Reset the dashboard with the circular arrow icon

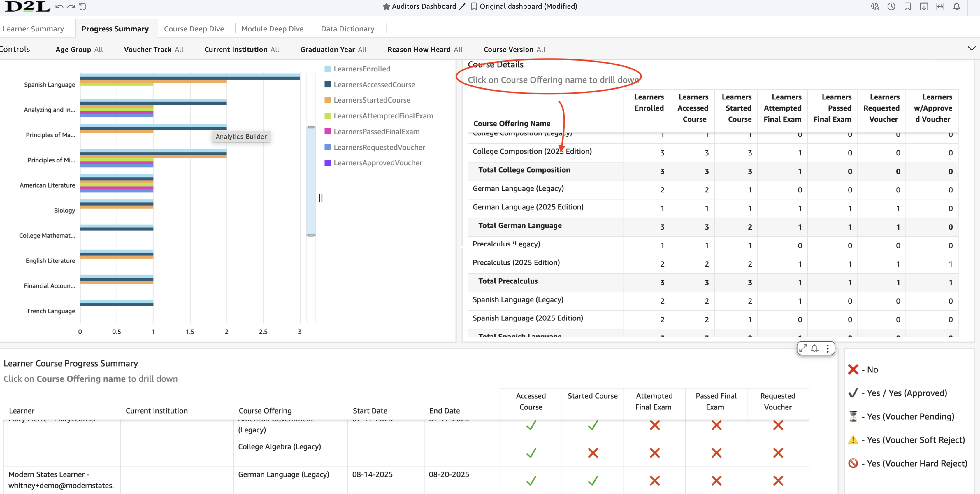[83, 6]
